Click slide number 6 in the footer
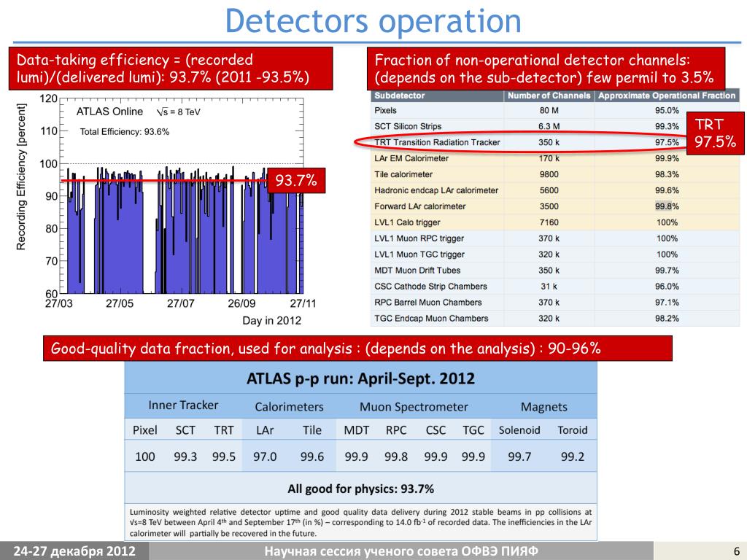Viewport: 747px width, 560px height. [737, 551]
